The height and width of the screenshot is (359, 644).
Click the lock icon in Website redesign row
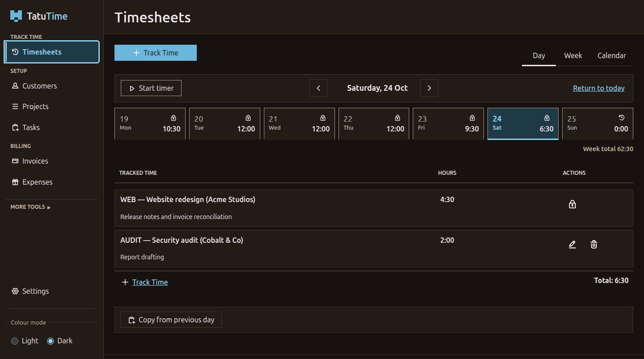click(x=572, y=204)
